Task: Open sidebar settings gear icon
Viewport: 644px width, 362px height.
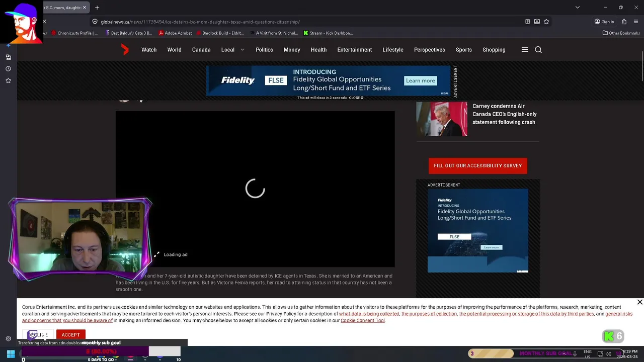Action: click(x=8, y=339)
